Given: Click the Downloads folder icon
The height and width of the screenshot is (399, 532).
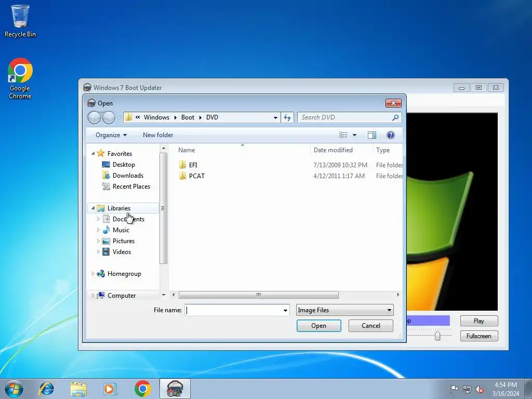Looking at the screenshot, I should [106, 176].
